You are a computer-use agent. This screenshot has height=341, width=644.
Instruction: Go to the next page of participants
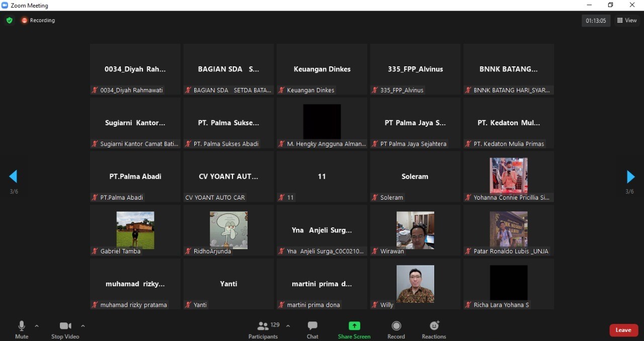[630, 177]
